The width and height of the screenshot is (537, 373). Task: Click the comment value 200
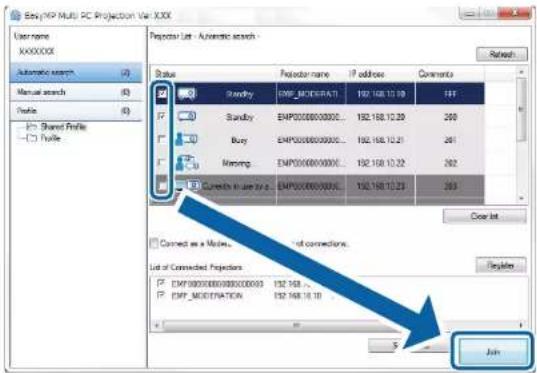(450, 117)
